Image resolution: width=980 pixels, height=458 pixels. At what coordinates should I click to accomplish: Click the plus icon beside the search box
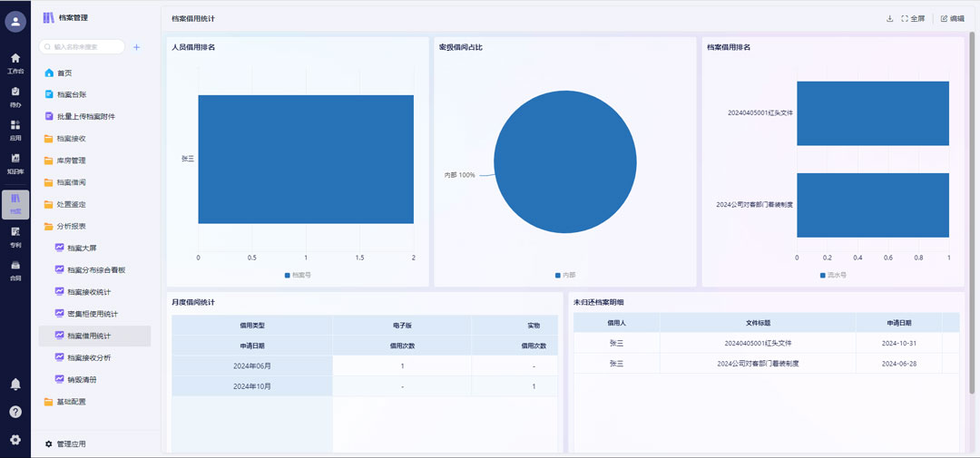[136, 47]
